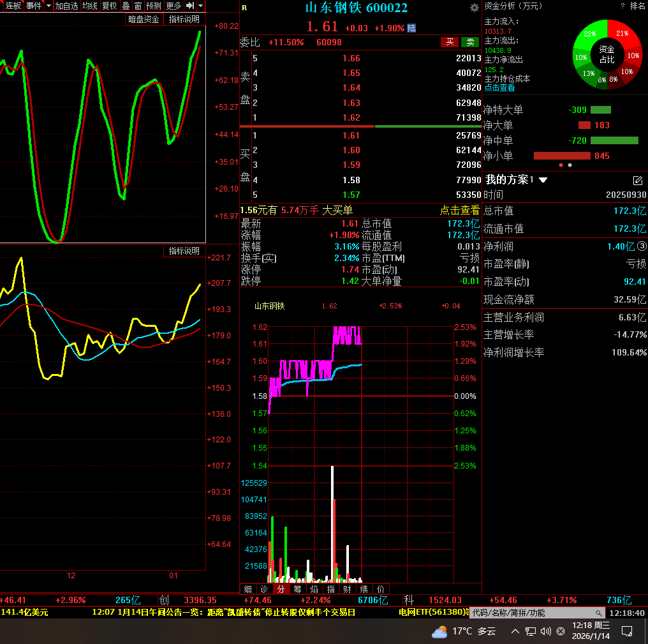Select the 细 detail tab
Image resolution: width=648 pixels, height=644 pixels.
(x=248, y=589)
